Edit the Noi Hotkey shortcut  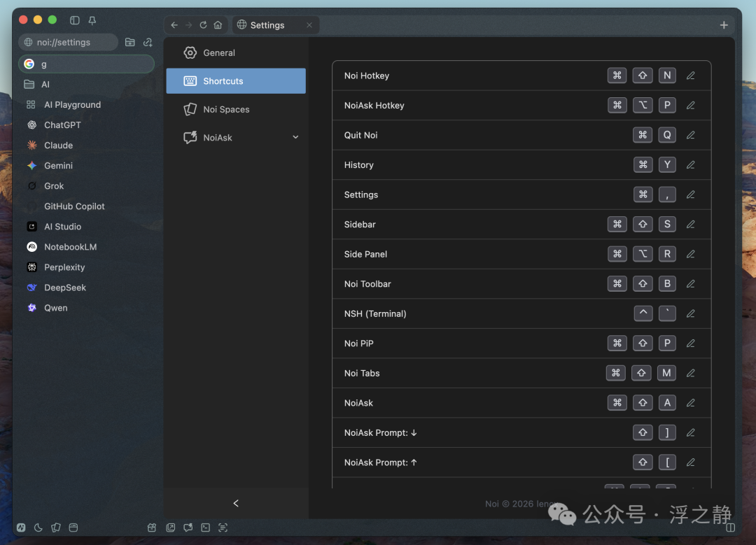pos(690,76)
